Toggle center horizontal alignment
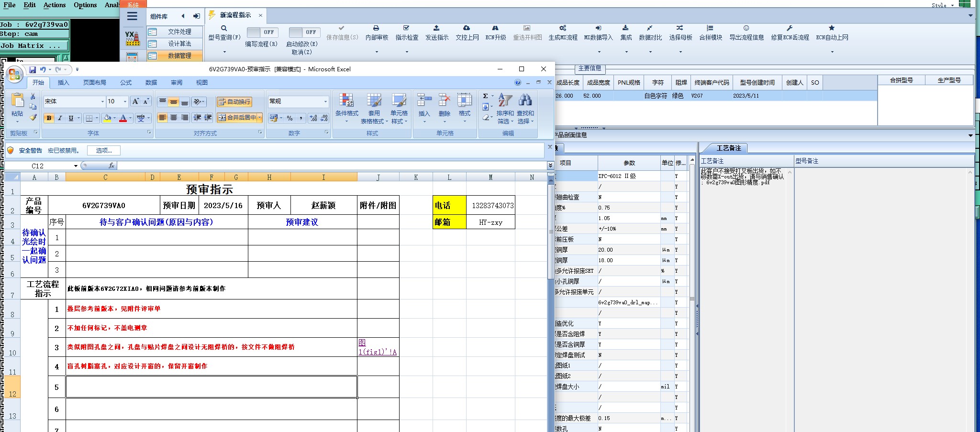Screen dimensions: 980x432 click(174, 118)
